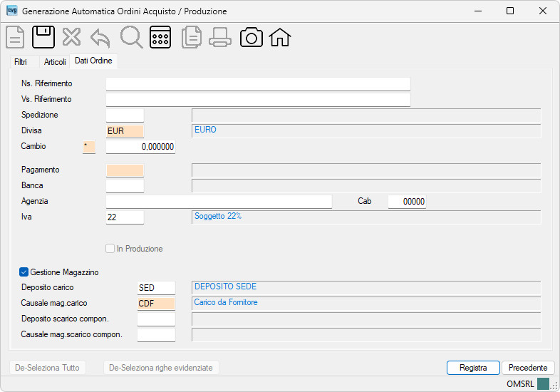Click the Ns. Riferimento text field
This screenshot has height=392, width=560.
click(x=258, y=84)
